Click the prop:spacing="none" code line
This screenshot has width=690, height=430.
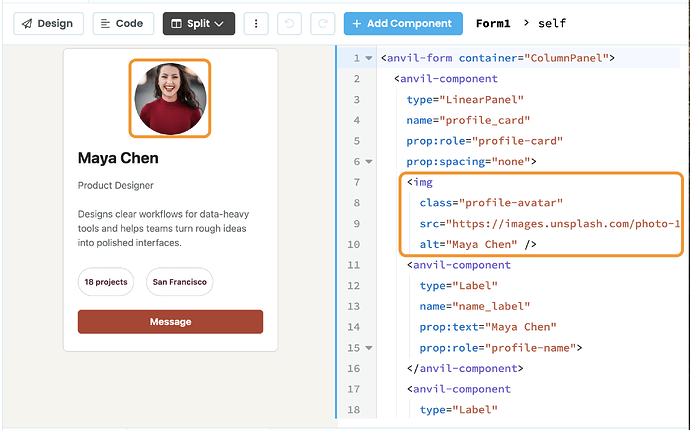tap(471, 162)
